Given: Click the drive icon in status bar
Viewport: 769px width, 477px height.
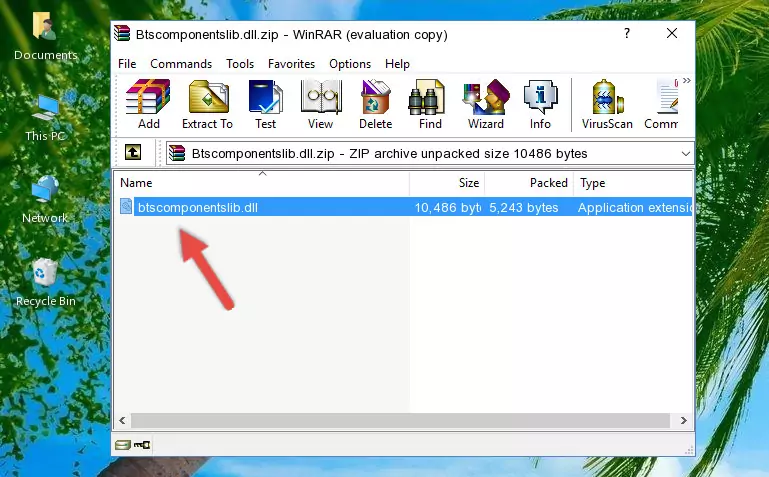Looking at the screenshot, I should click(123, 445).
